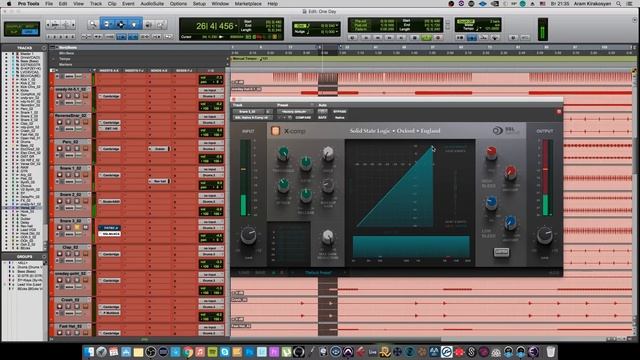Image resolution: width=640 pixels, height=360 pixels.
Task: Click Default Preset in plugin footer
Action: pyautogui.click(x=318, y=273)
